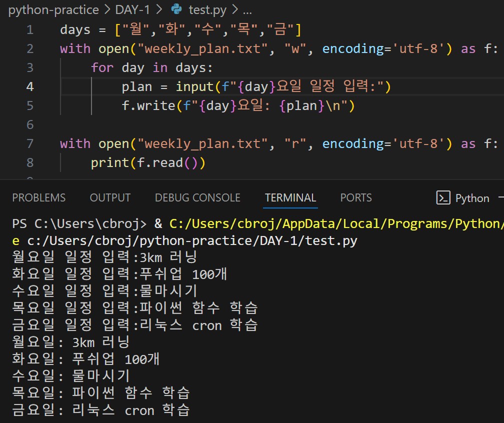Click line number 7 in gutter
Image resolution: width=504 pixels, height=423 pixels.
click(x=30, y=143)
